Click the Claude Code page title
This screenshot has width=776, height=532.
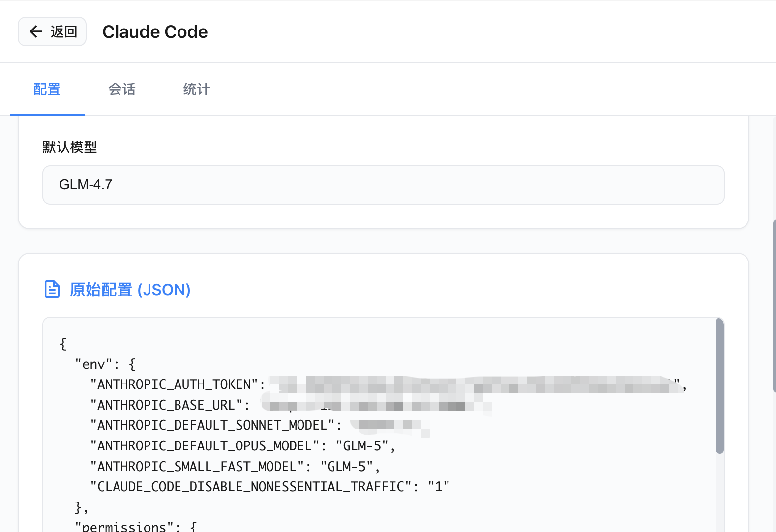point(155,32)
